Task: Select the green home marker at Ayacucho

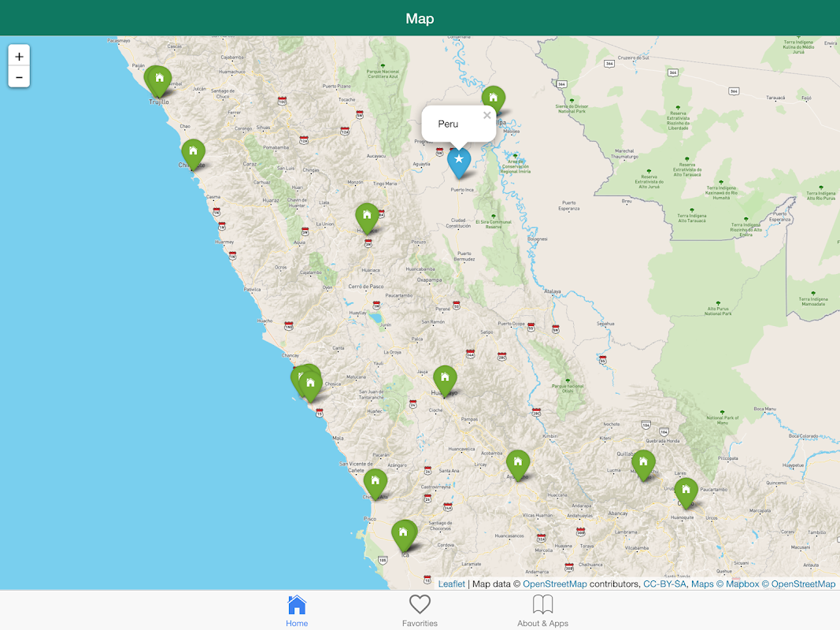Action: [518, 465]
